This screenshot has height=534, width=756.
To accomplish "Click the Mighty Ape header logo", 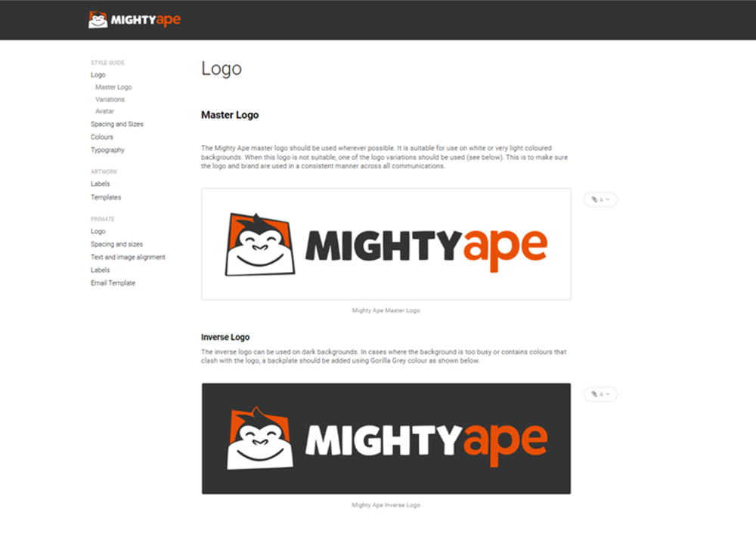I will point(135,20).
